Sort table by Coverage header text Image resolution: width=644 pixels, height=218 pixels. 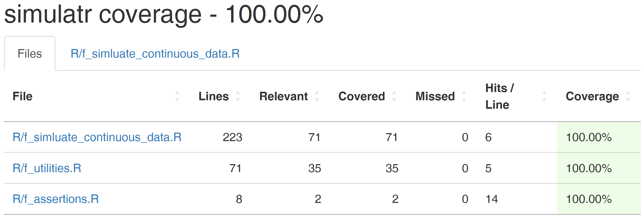[592, 96]
